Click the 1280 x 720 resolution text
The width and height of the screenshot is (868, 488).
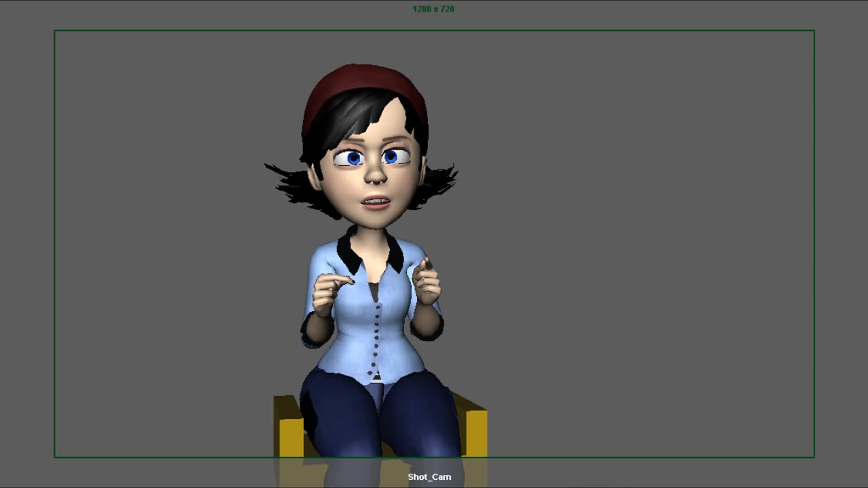[434, 8]
